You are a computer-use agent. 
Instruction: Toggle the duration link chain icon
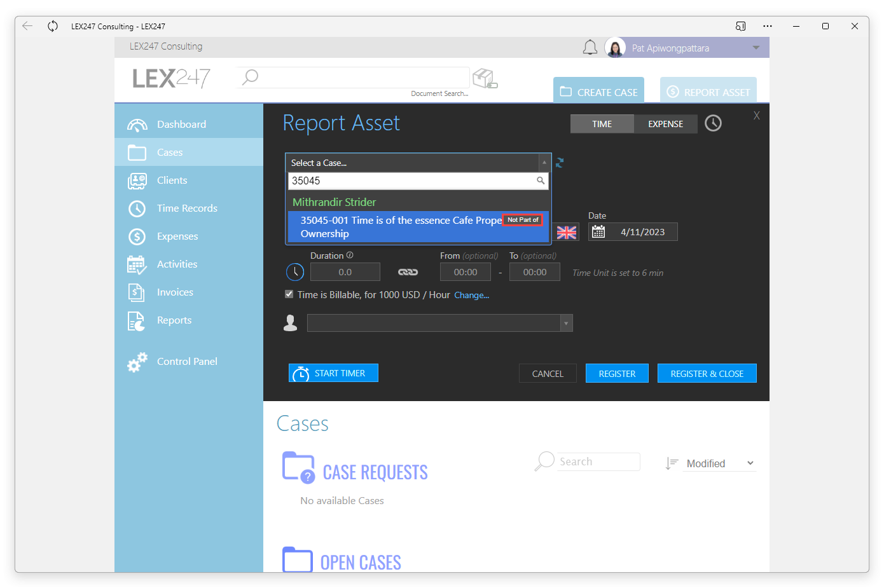tap(408, 272)
